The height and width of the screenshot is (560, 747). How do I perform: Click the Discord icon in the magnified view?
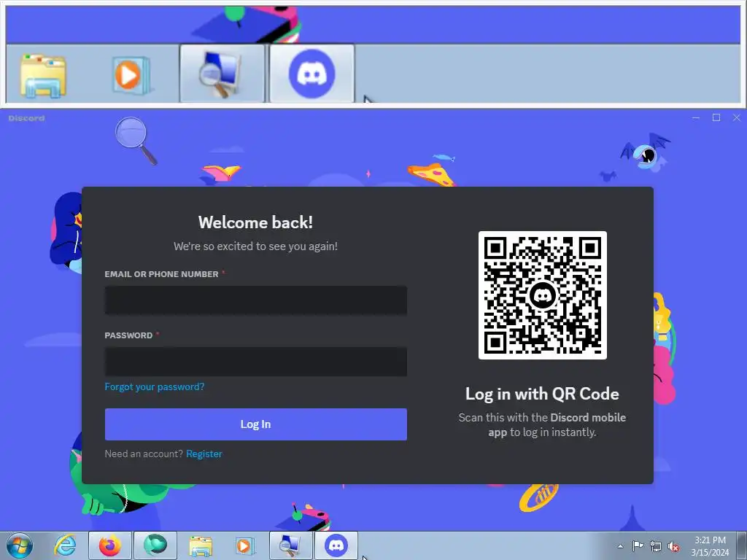[312, 74]
